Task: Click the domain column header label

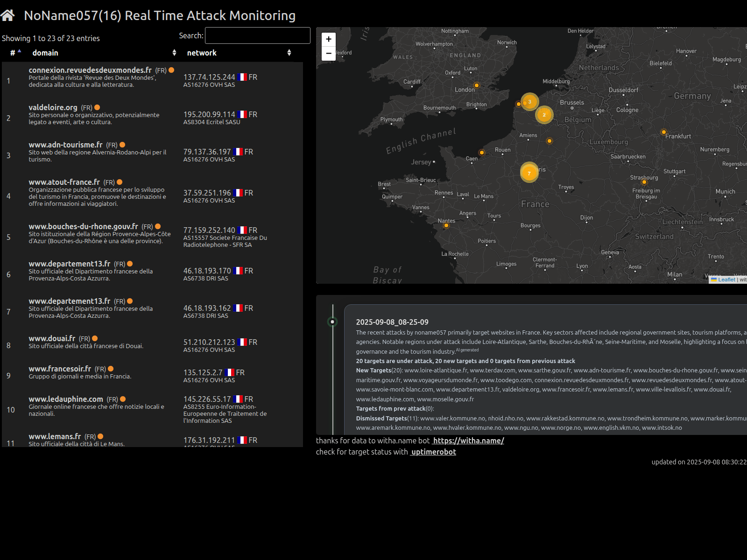Action: pyautogui.click(x=45, y=53)
